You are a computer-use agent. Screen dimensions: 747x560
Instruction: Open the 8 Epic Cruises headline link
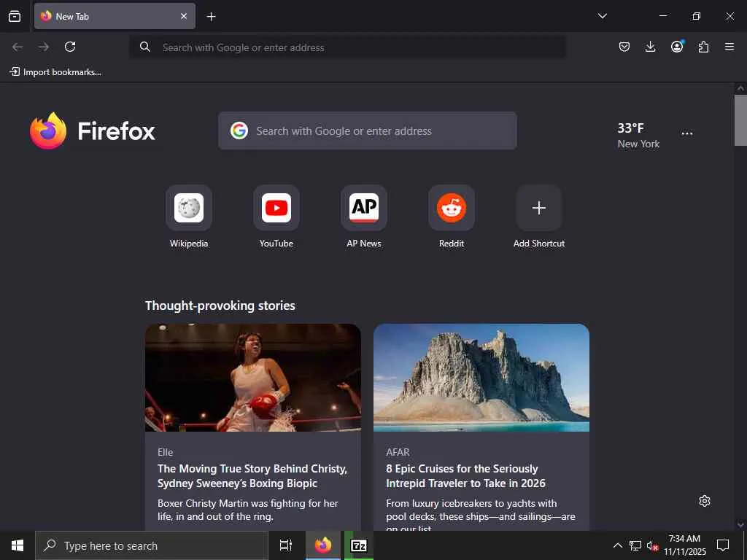(x=465, y=475)
